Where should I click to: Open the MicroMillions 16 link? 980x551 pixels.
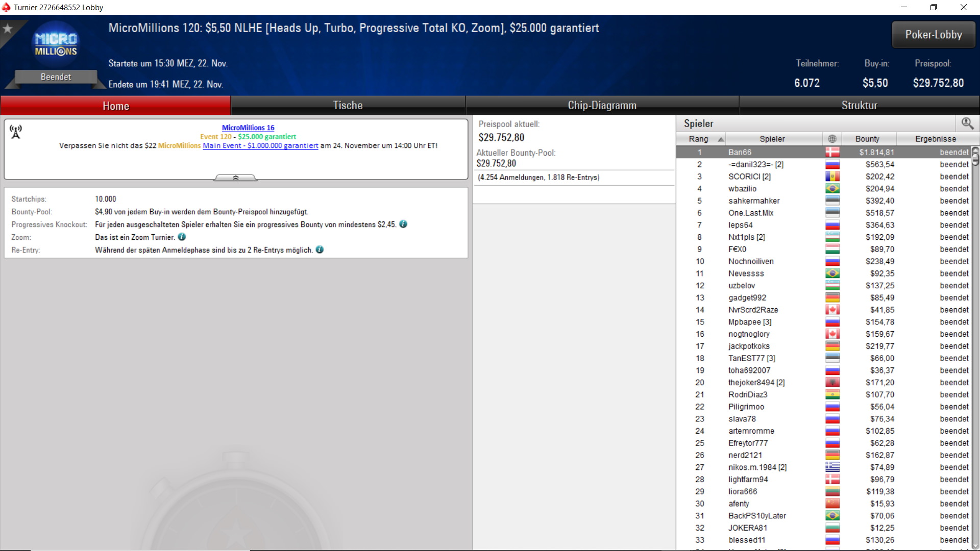point(248,128)
